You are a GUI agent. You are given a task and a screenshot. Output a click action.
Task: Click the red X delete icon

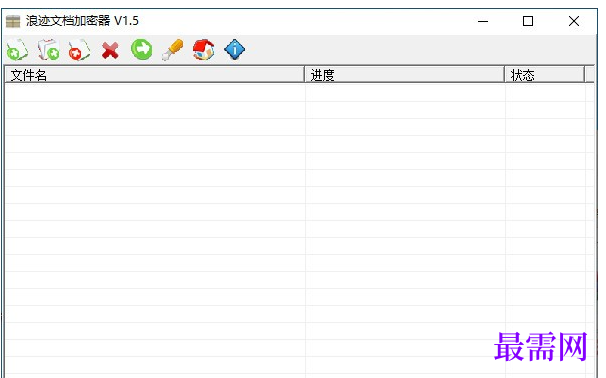coord(110,50)
